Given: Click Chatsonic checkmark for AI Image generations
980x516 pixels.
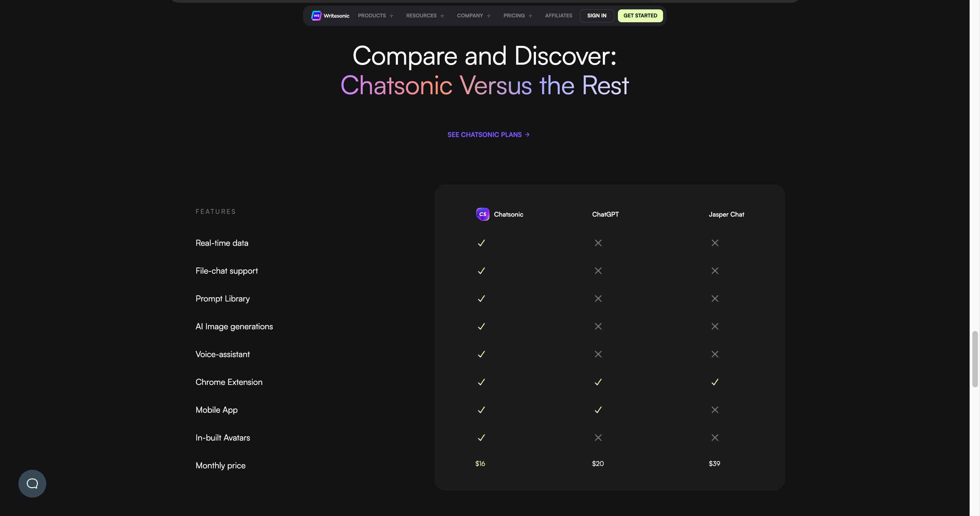Looking at the screenshot, I should 481,326.
